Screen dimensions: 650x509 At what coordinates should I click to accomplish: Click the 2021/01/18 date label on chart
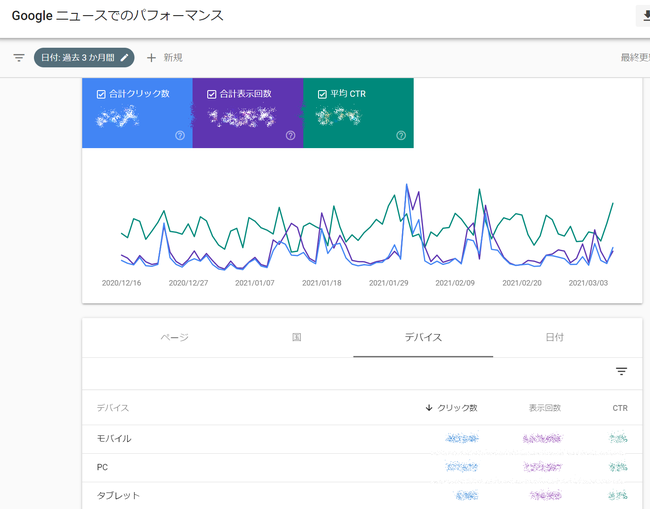(322, 283)
